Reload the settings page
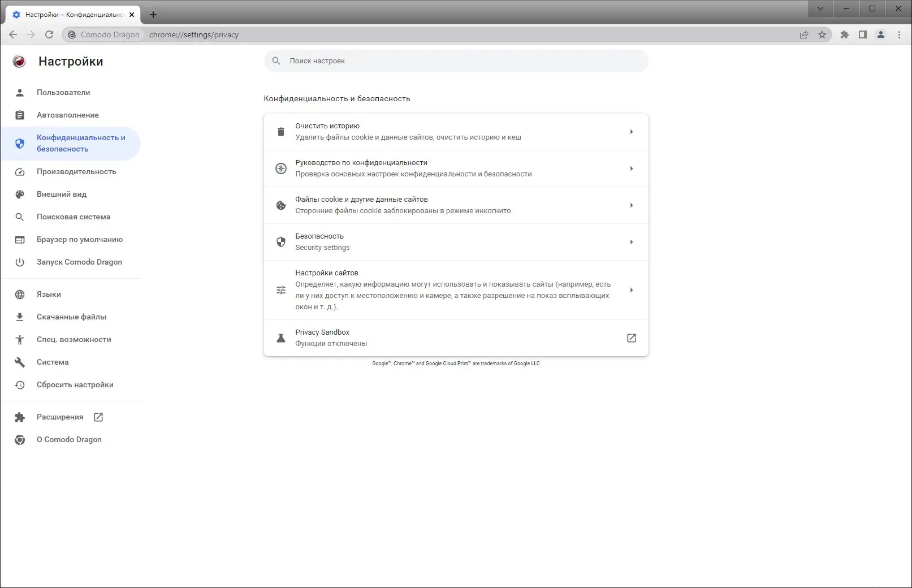This screenshot has height=588, width=912. click(x=49, y=34)
